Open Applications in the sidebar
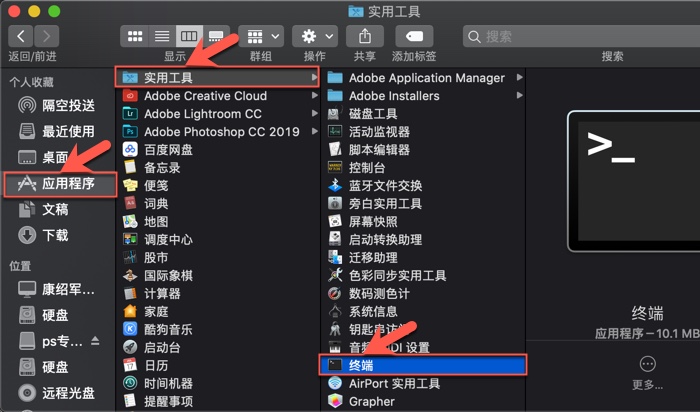Image resolution: width=700 pixels, height=412 pixels. click(x=68, y=184)
